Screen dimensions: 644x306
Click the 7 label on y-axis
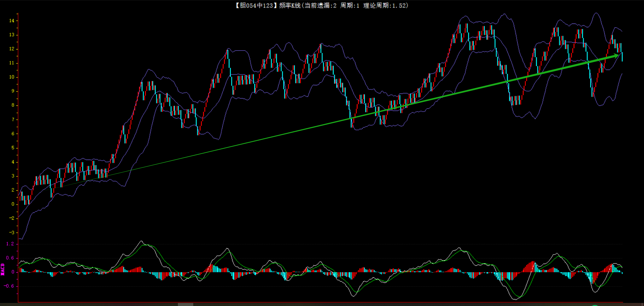13,120
